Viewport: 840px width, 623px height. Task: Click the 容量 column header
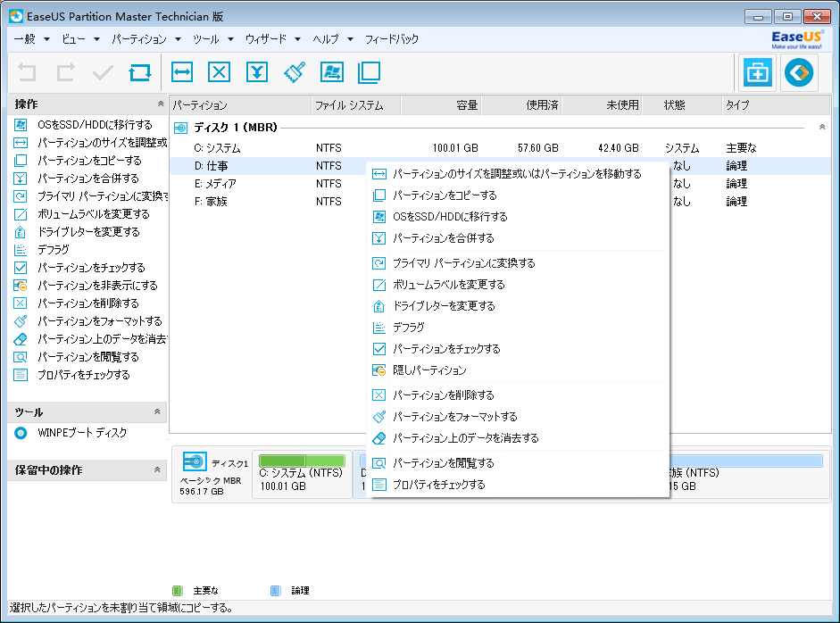(x=441, y=105)
